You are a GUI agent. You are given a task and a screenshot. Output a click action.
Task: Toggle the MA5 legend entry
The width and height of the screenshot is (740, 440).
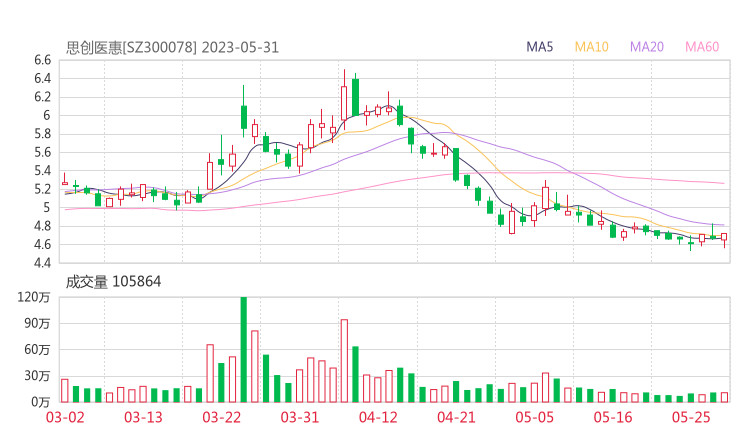click(x=539, y=47)
